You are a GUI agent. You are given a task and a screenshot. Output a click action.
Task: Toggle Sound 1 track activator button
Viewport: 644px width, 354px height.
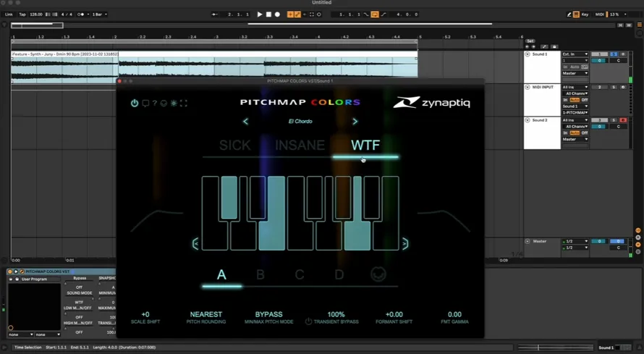click(599, 54)
